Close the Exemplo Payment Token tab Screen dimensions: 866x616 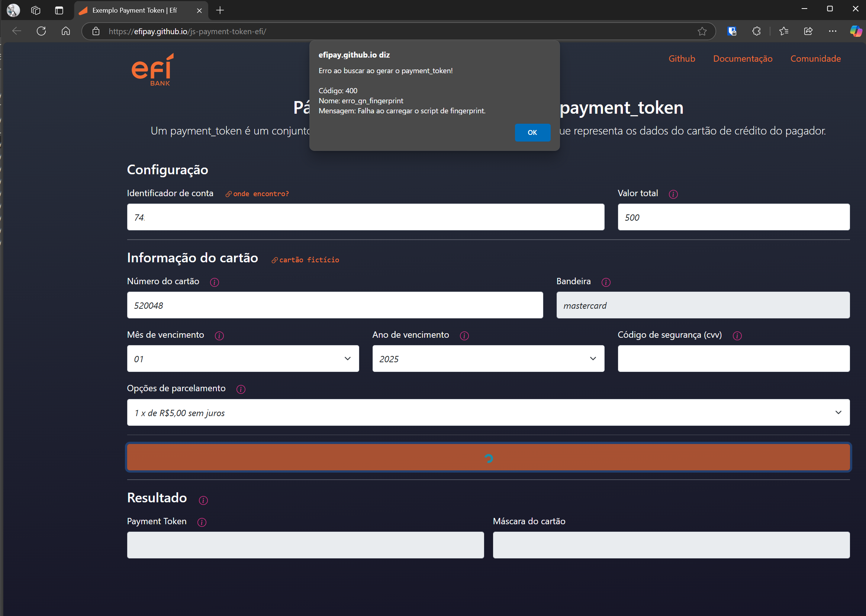pos(199,11)
